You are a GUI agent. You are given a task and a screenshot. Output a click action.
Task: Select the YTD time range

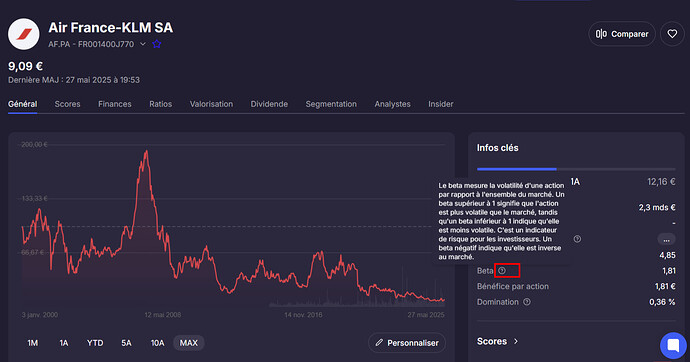pyautogui.click(x=95, y=343)
